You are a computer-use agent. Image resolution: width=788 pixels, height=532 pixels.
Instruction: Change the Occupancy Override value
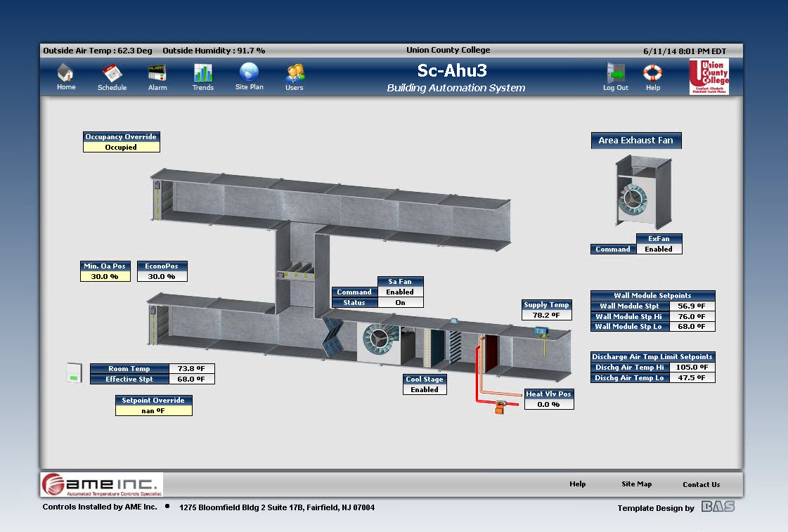122,148
